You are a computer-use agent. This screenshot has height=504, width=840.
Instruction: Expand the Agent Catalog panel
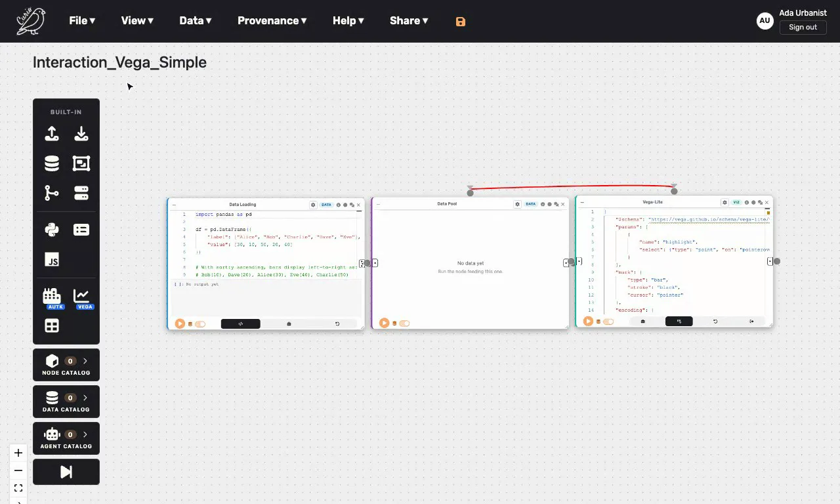click(66, 438)
